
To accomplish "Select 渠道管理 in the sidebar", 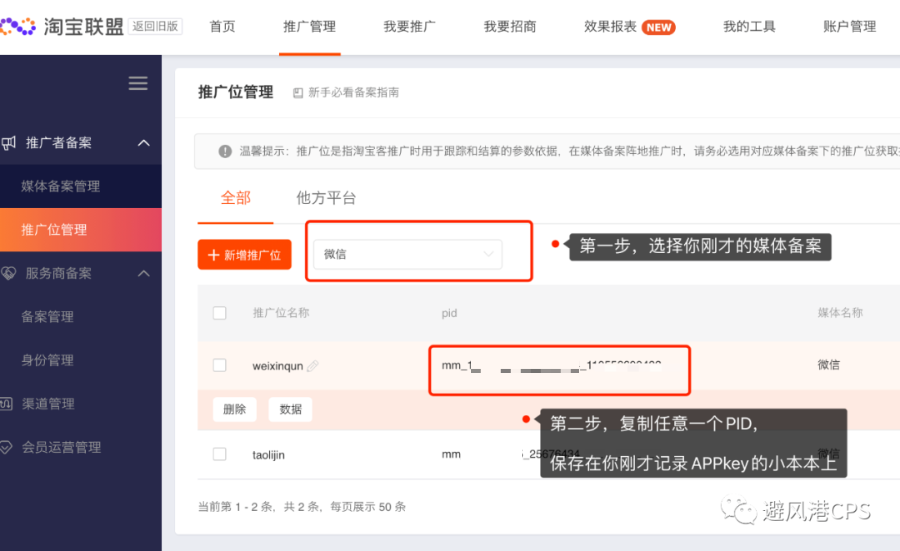I will click(48, 403).
